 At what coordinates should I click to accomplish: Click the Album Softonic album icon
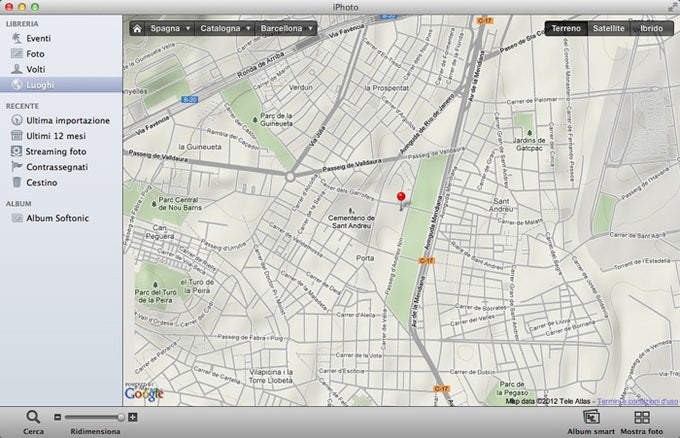[16, 218]
